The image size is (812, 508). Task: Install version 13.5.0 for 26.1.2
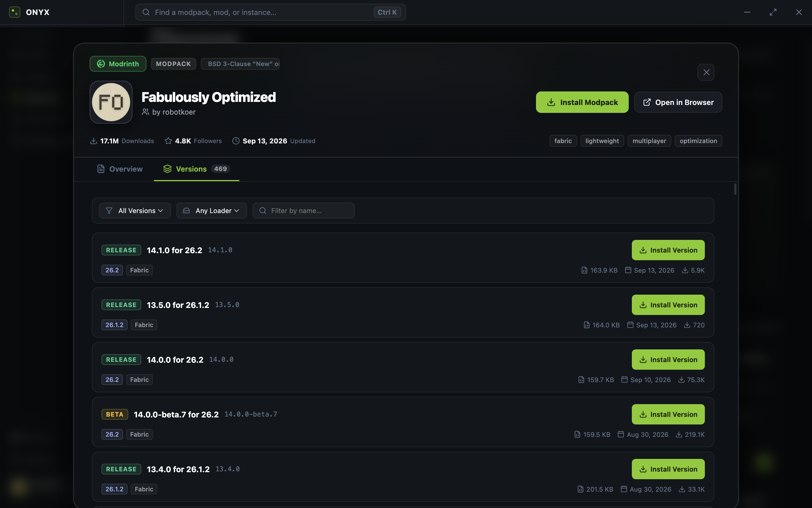[x=668, y=305]
